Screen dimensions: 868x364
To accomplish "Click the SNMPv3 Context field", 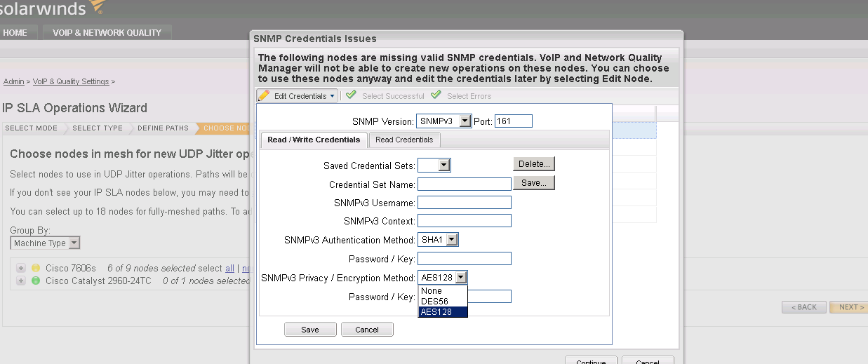I will pos(465,220).
